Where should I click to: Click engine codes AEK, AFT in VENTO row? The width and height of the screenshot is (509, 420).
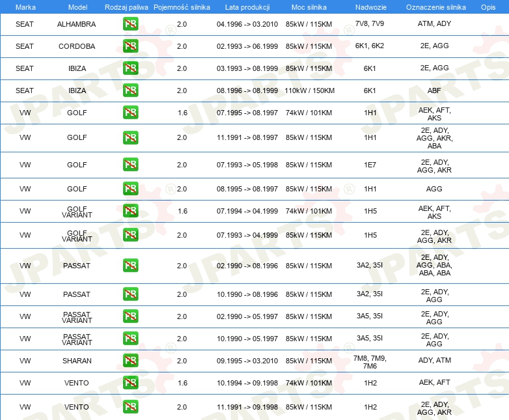tap(434, 382)
